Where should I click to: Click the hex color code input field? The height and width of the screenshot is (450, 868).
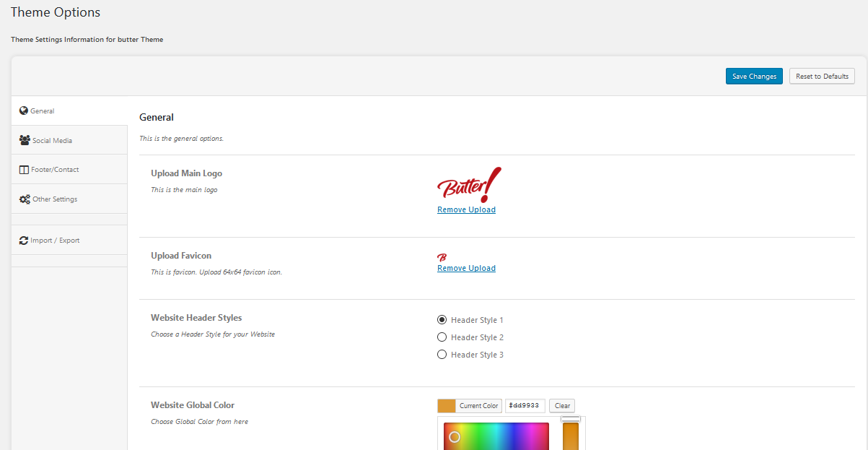[525, 406]
